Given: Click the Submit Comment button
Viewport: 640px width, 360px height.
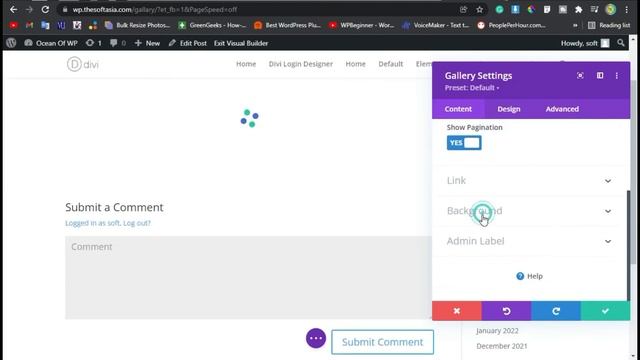Looking at the screenshot, I should click(x=382, y=342).
